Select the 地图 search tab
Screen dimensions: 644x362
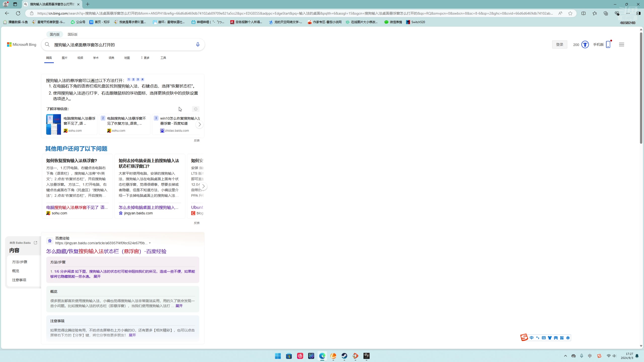click(x=127, y=58)
